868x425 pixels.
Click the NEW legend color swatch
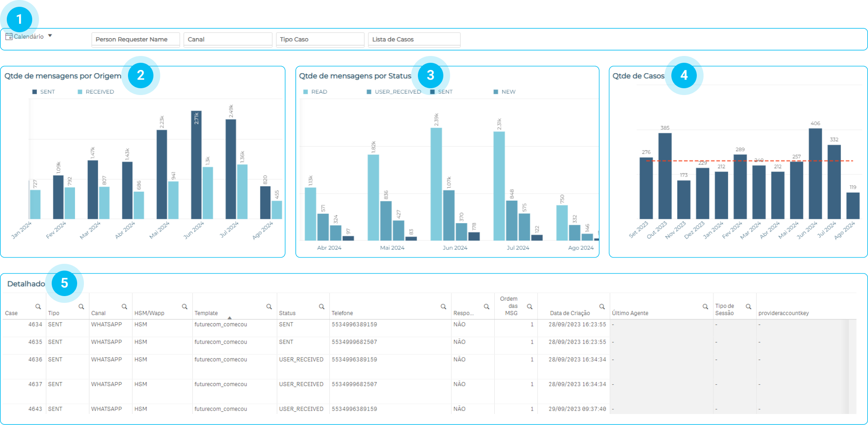(496, 92)
